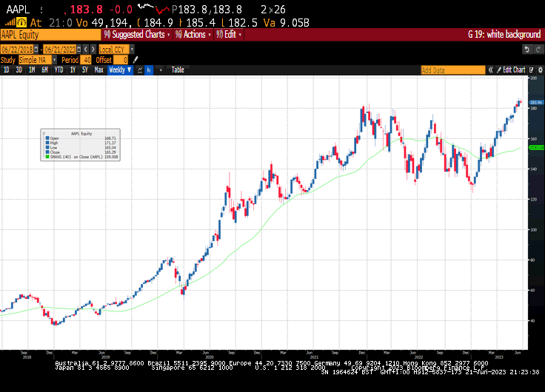
Task: Open the Simple MA study dropdown arrow
Action: (x=55, y=60)
